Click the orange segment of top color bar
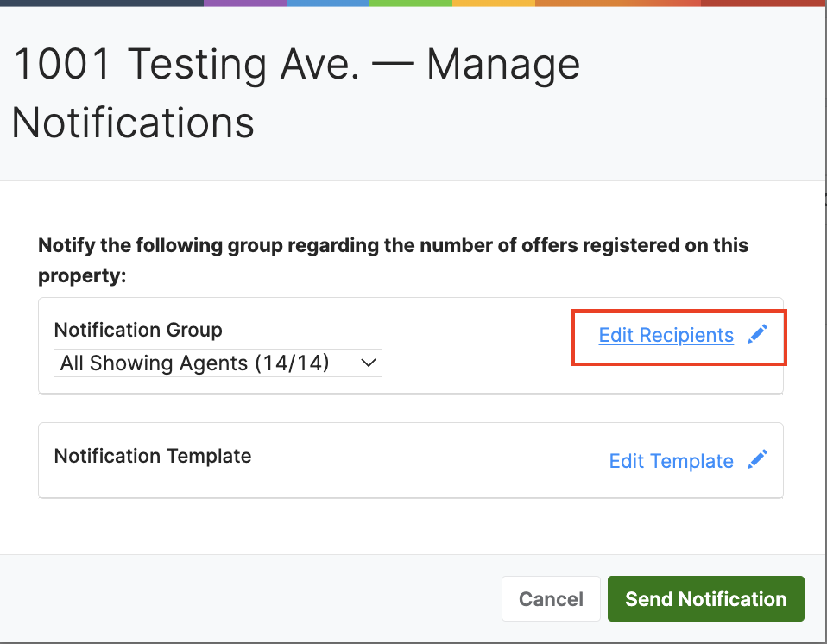The height and width of the screenshot is (644, 827). pos(617,3)
